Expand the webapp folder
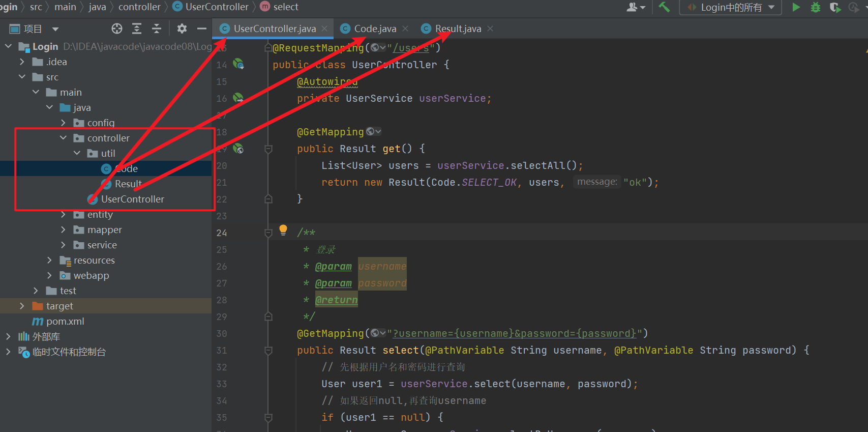868x432 pixels. click(x=49, y=275)
